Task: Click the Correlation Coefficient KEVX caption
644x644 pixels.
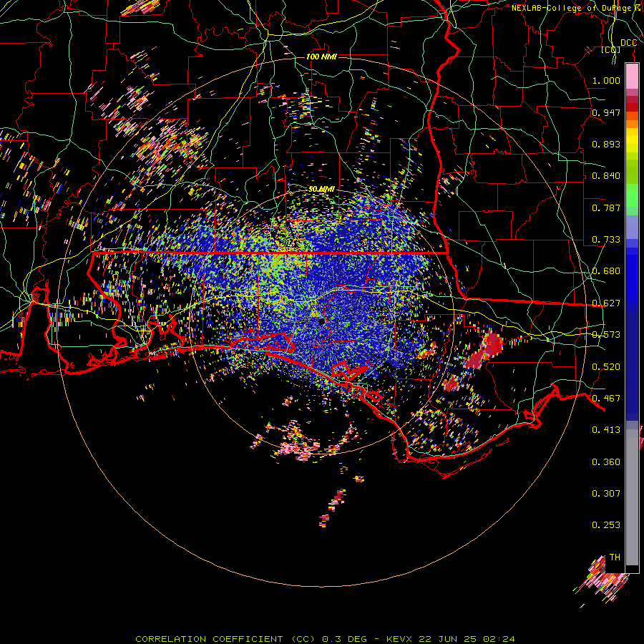Action: tap(325, 639)
